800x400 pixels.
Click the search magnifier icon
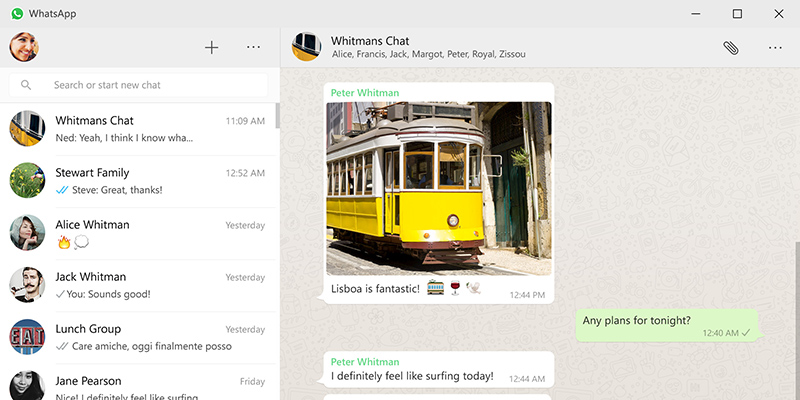26,86
